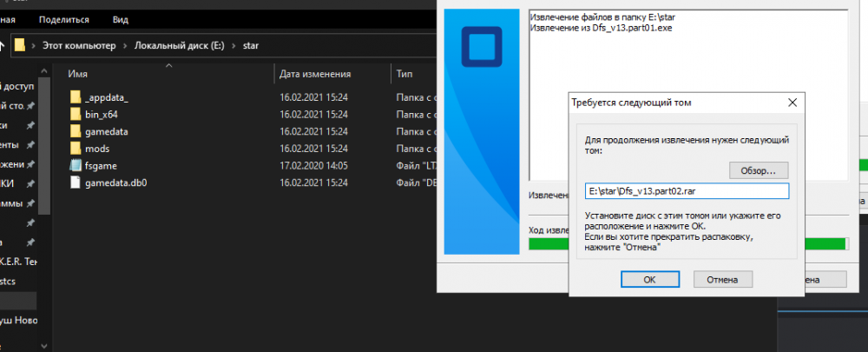Open the _appdata_ folder icon
Image resolution: width=868 pixels, height=352 pixels.
(76, 97)
